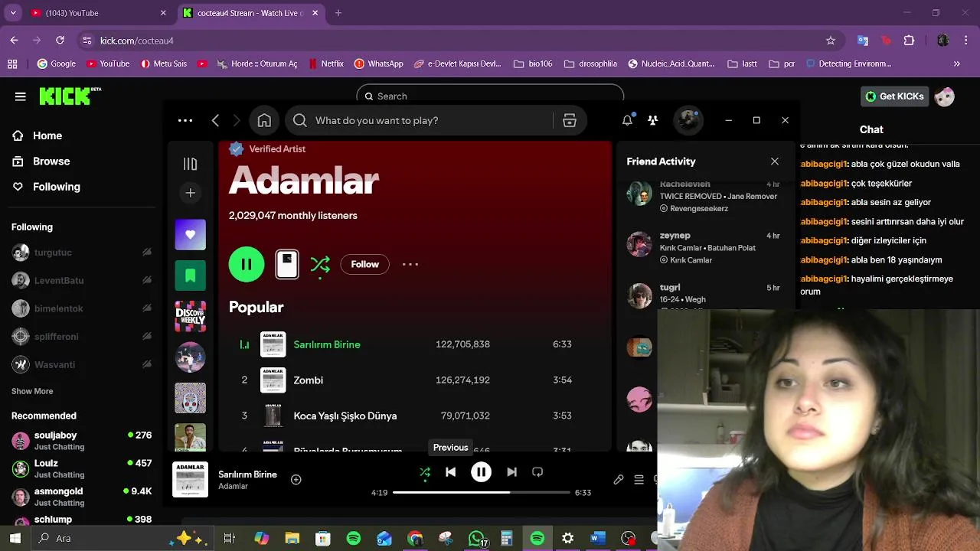Open the artist preview card icon
Image resolution: width=980 pixels, height=551 pixels.
[287, 265]
